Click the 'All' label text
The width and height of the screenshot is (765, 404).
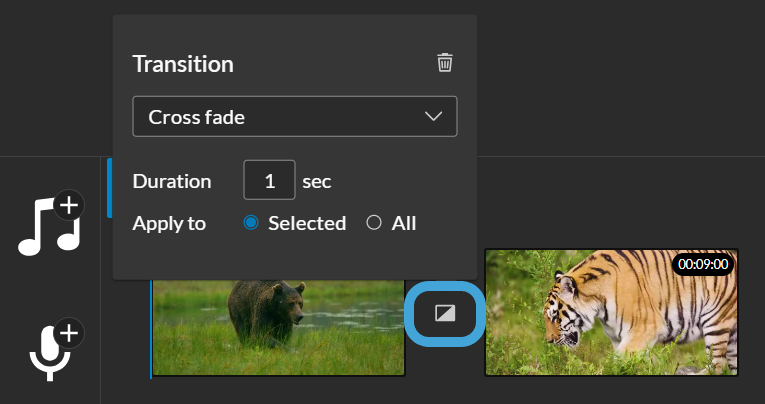coord(403,223)
